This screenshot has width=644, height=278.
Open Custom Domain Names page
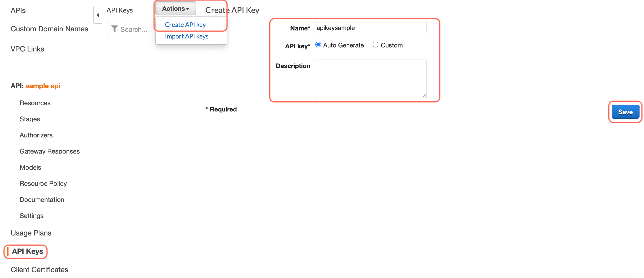(x=49, y=29)
